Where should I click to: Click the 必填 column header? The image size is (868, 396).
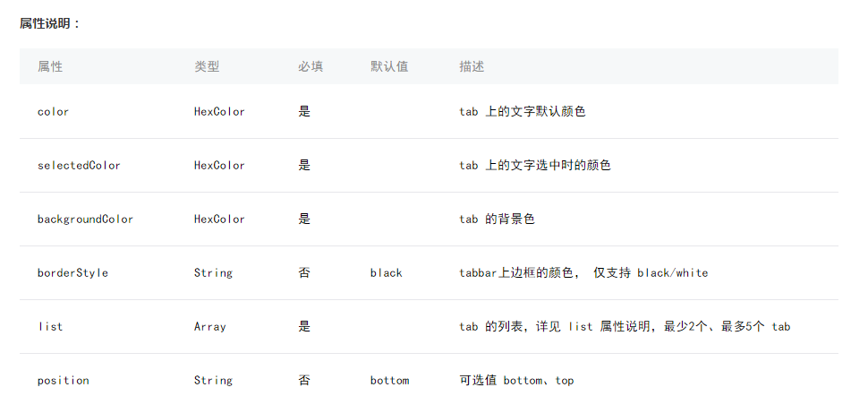tap(311, 66)
